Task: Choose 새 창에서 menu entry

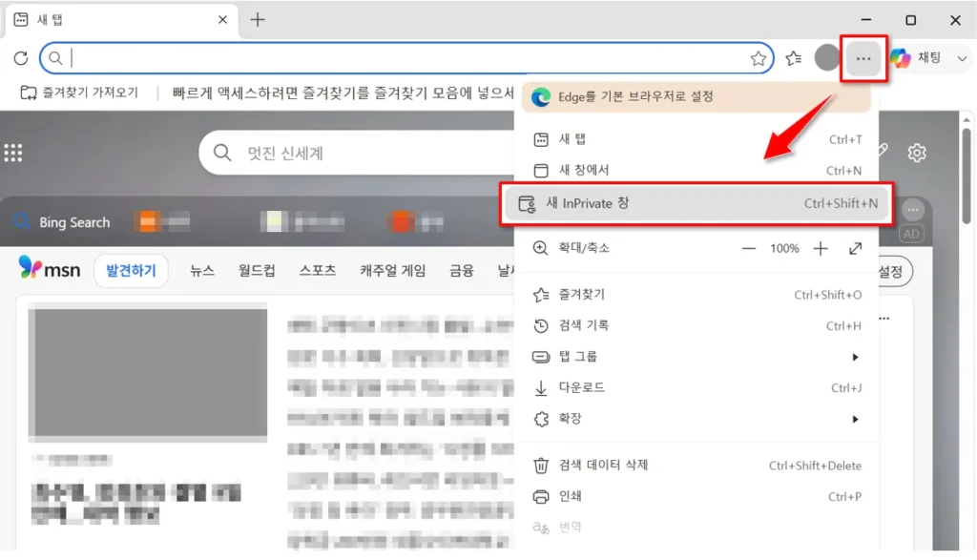Action: pyautogui.click(x=697, y=170)
